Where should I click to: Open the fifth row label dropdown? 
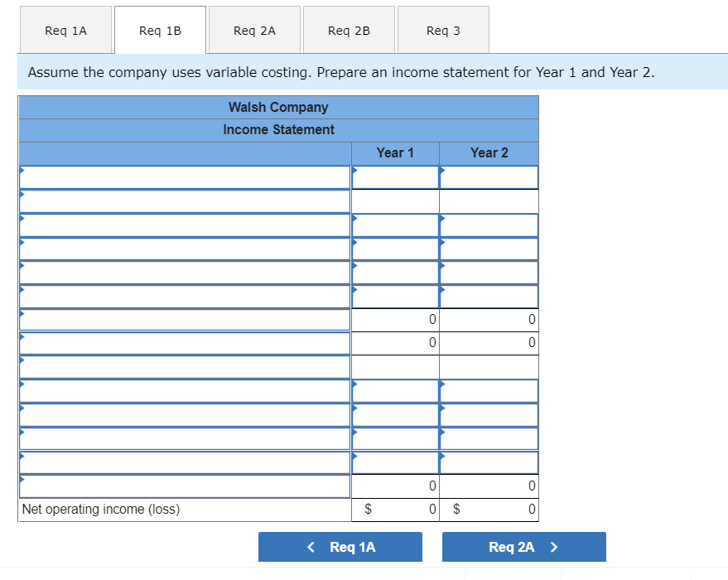click(x=185, y=272)
